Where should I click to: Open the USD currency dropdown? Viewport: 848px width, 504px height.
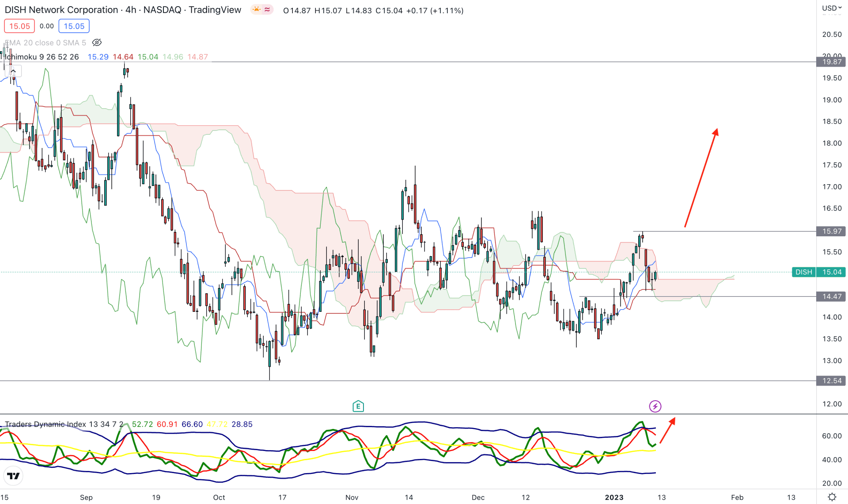click(x=832, y=8)
